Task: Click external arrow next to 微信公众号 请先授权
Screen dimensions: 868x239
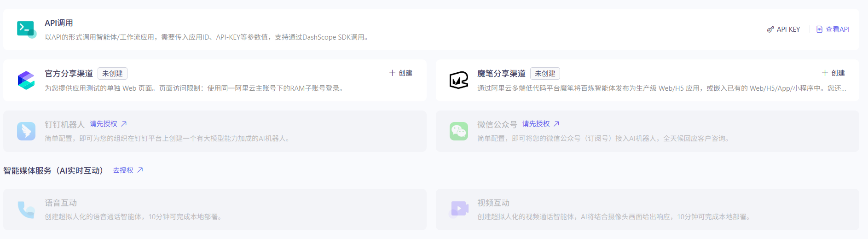Action: [556, 123]
